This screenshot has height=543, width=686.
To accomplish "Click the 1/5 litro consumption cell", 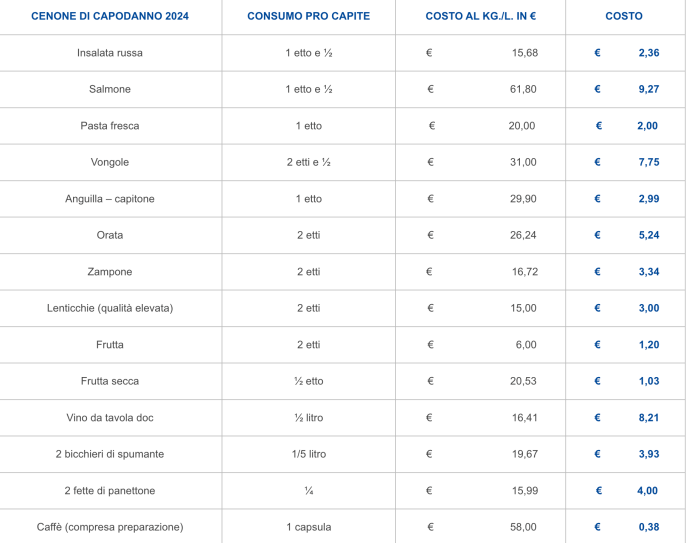I will tap(308, 454).
